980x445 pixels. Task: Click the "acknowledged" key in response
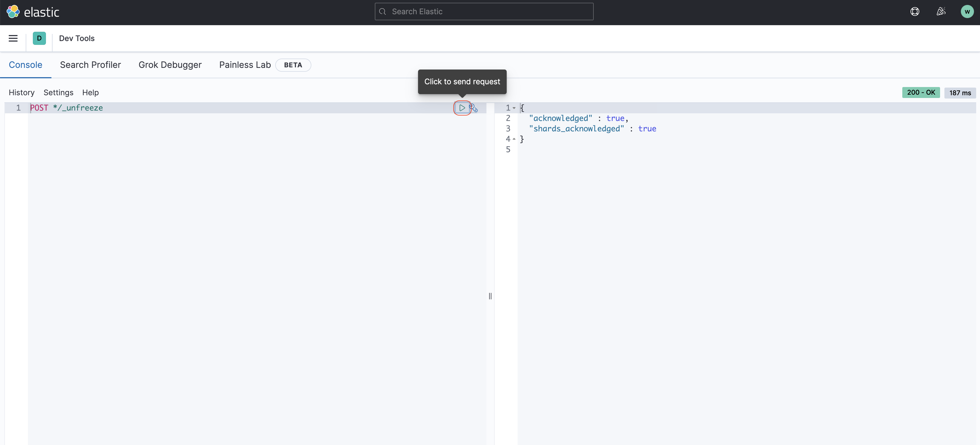coord(560,119)
